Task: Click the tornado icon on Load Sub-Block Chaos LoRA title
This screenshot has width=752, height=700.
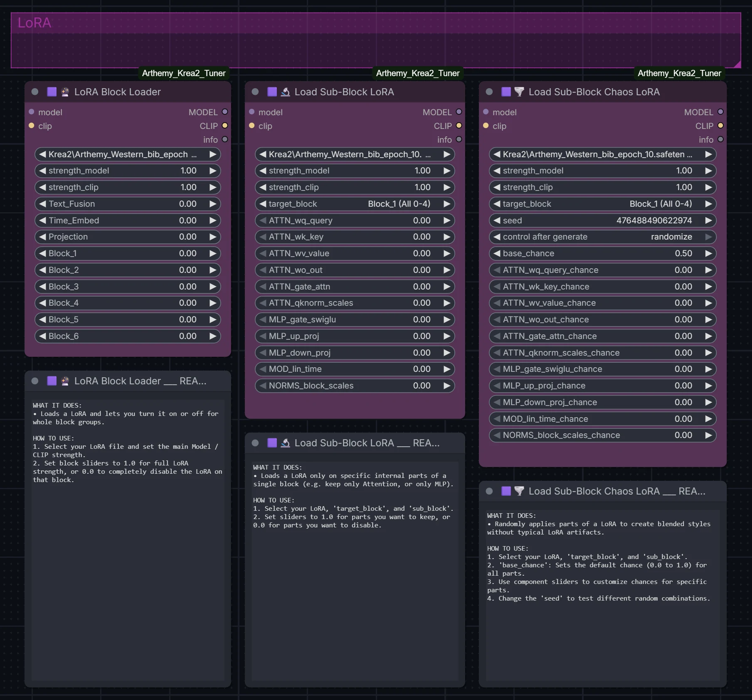Action: point(519,92)
